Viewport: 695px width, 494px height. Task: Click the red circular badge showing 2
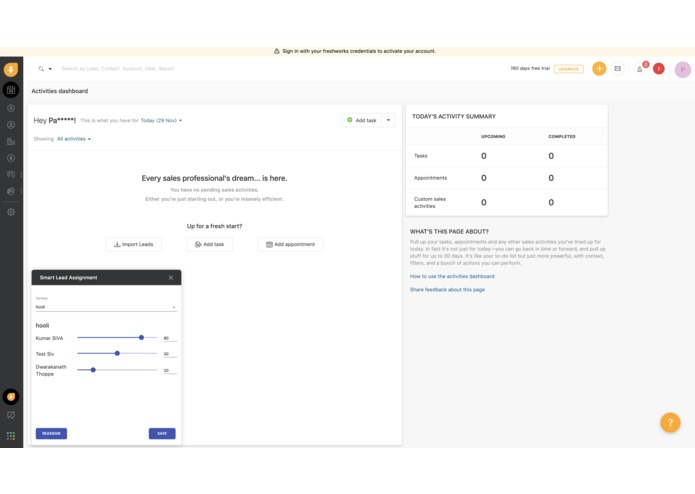(659, 69)
